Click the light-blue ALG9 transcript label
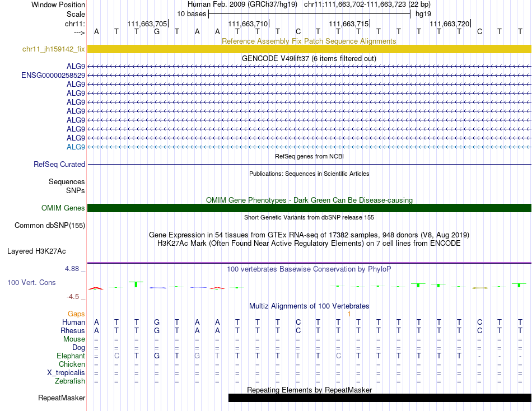 [76, 147]
